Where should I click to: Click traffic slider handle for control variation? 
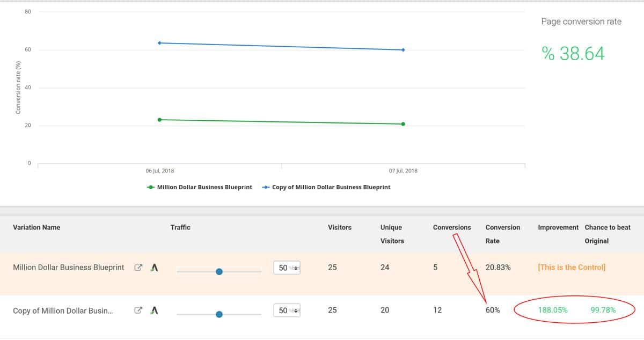(x=219, y=272)
